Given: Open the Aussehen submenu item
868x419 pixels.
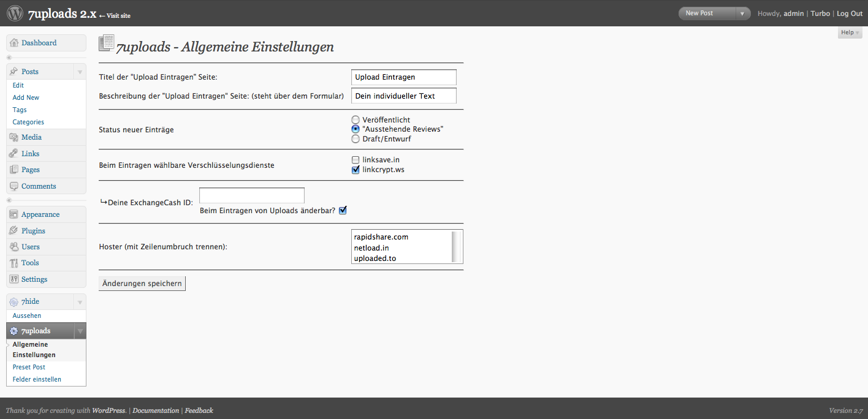Looking at the screenshot, I should tap(27, 315).
